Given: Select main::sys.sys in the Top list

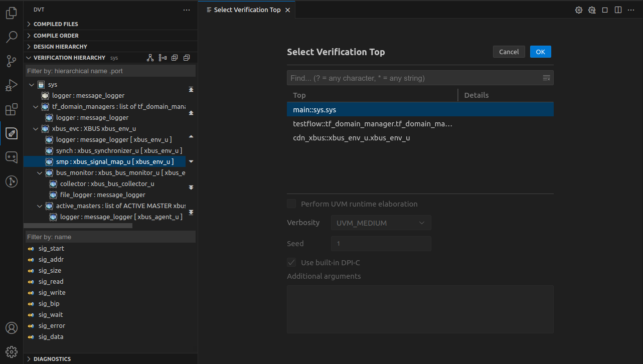Looking at the screenshot, I should pos(420,109).
